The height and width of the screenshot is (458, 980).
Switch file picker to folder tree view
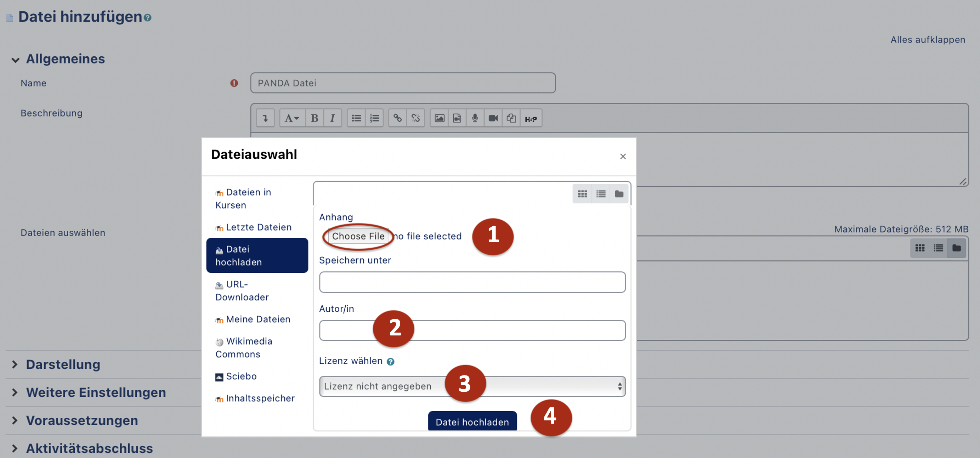coord(619,194)
